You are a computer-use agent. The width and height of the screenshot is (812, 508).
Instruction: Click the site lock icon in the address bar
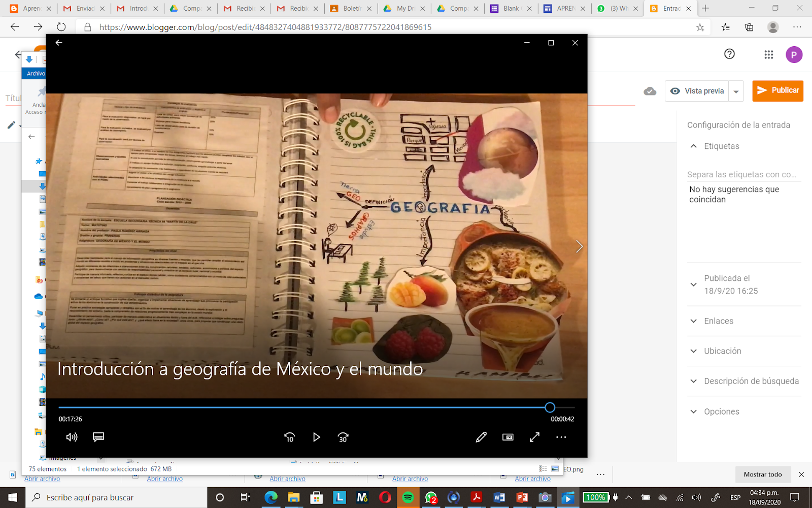[87, 27]
